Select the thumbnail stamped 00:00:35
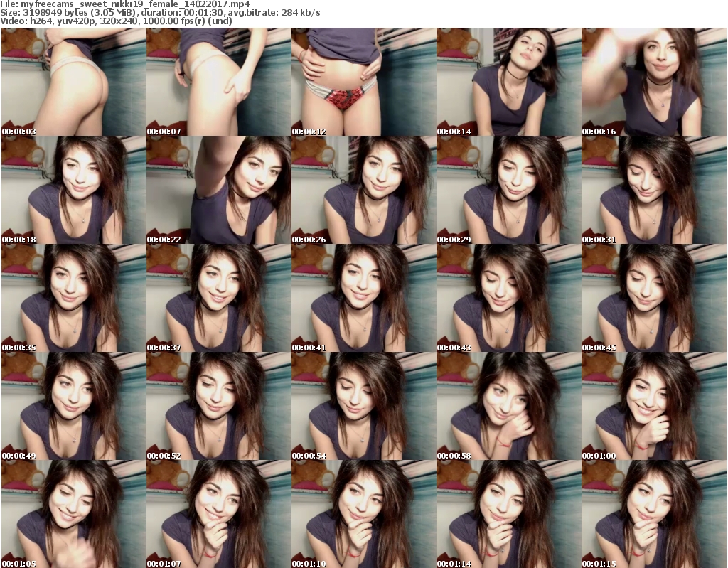This screenshot has width=728, height=568. click(x=74, y=298)
